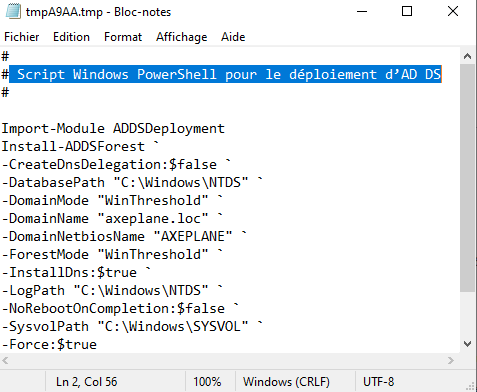Open the Affichage menu
Screen dimensions: 477x392
pos(182,37)
